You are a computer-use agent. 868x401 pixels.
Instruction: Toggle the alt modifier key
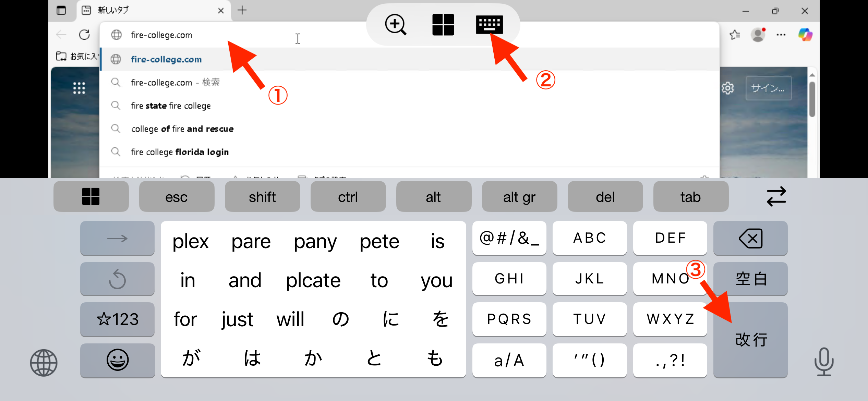point(434,197)
